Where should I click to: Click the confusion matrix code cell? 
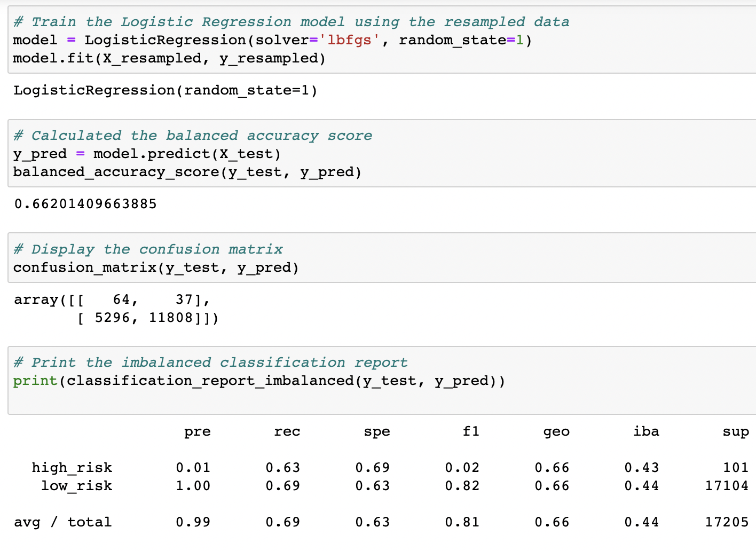(382, 258)
